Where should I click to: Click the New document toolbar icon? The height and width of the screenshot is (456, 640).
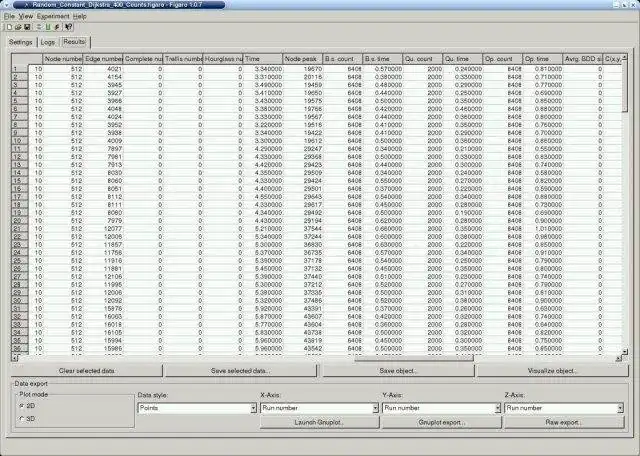[x=9, y=27]
